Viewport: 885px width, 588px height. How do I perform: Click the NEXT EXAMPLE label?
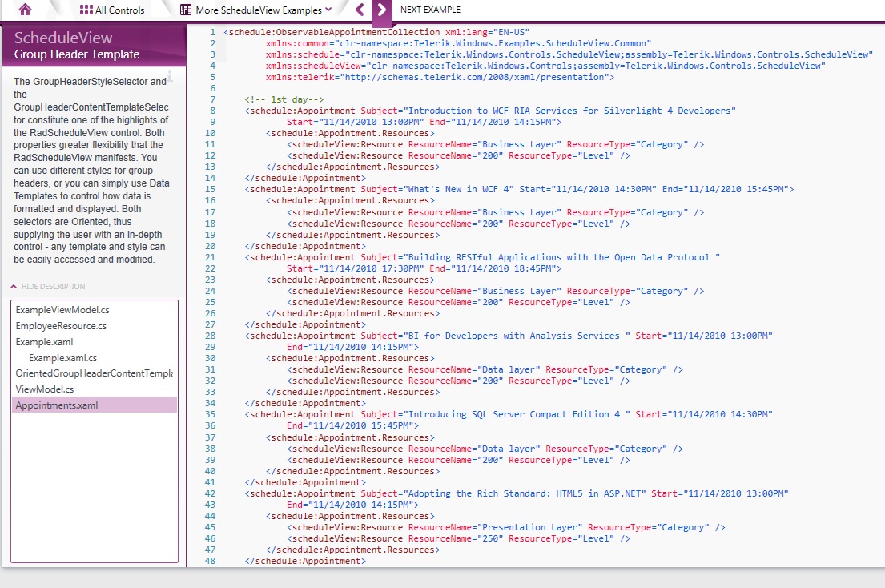coord(430,10)
